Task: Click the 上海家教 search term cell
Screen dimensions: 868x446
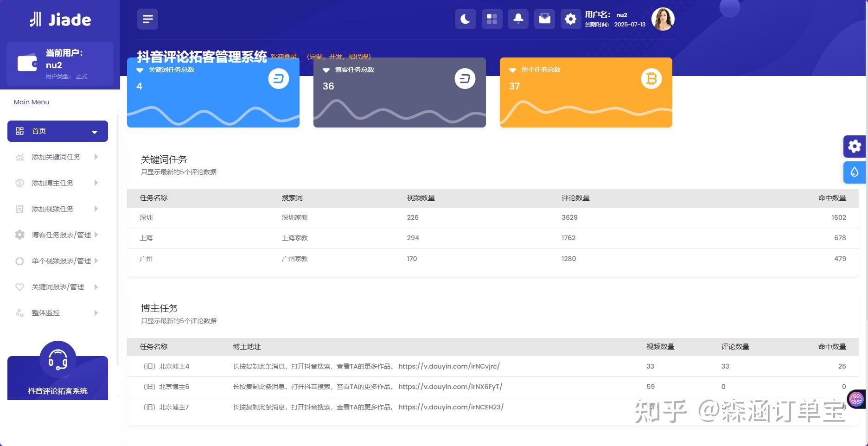Action: [x=295, y=238]
